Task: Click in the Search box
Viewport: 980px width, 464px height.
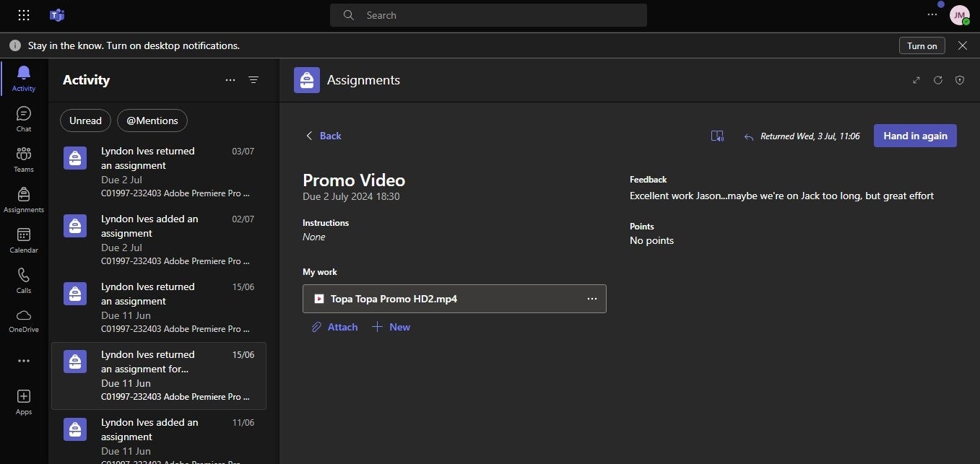Action: coord(488,15)
